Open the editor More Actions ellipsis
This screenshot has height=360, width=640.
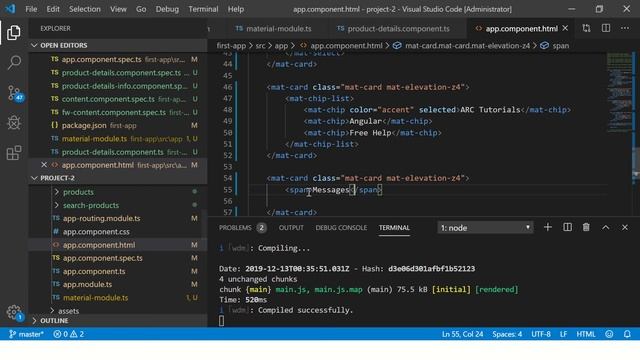click(x=625, y=28)
